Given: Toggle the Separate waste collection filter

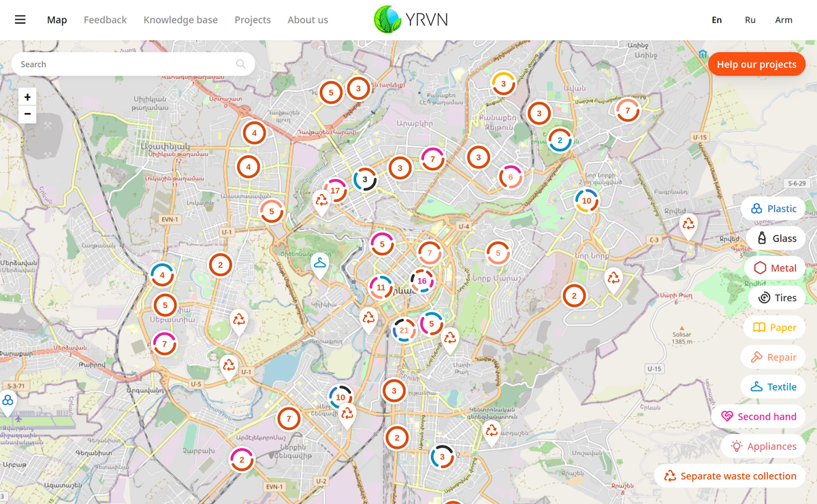Looking at the screenshot, I should click(x=730, y=476).
